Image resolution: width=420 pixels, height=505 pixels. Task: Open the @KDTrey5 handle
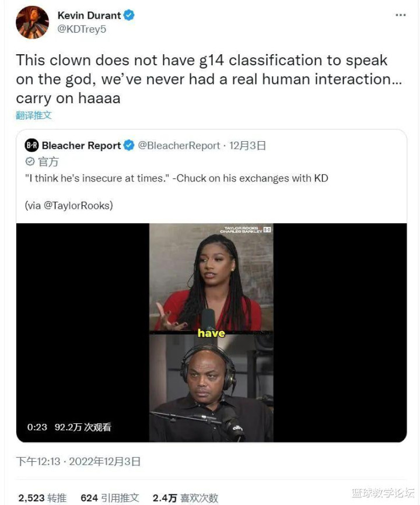pyautogui.click(x=82, y=29)
